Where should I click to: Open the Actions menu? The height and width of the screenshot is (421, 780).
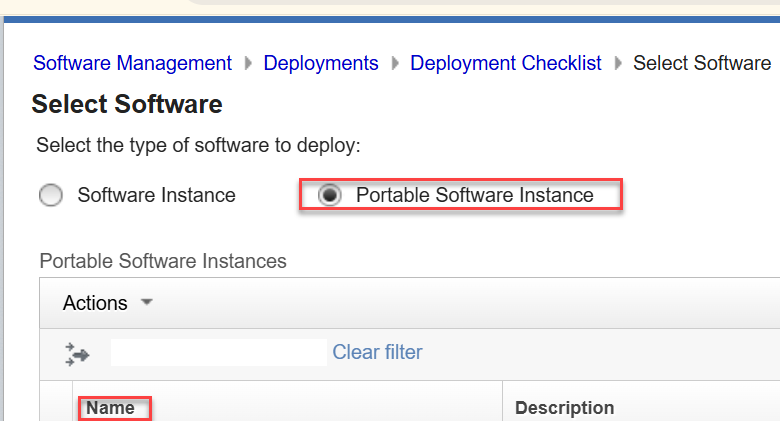pos(96,303)
